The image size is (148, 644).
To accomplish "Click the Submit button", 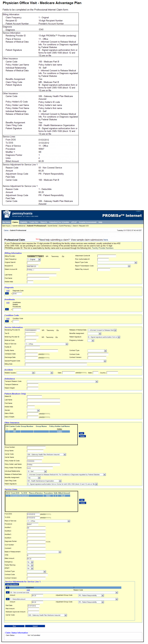I will click(35, 626).
